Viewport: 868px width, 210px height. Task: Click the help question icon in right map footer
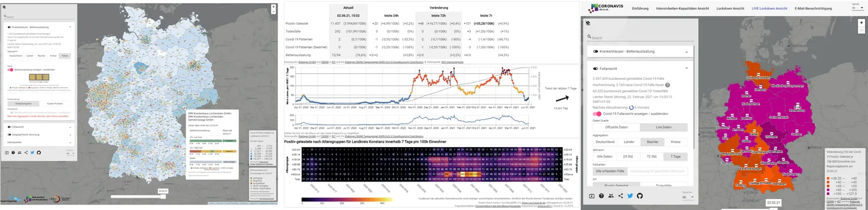coord(601,196)
